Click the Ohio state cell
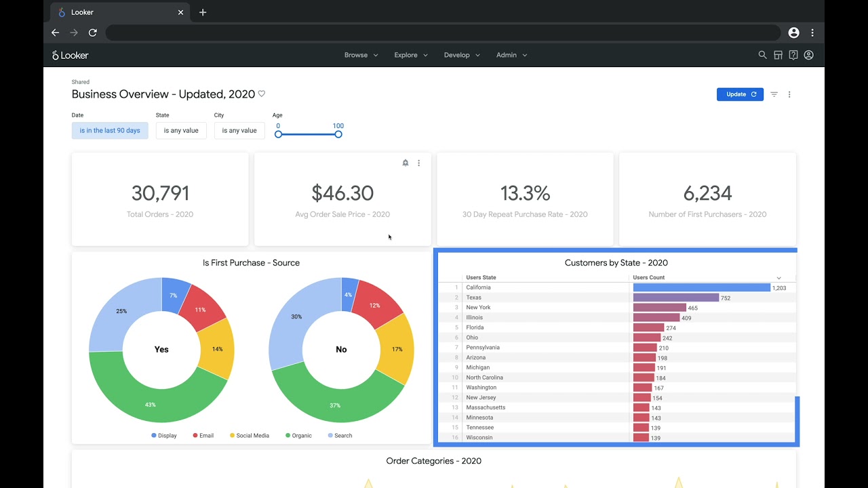The width and height of the screenshot is (868, 488). [472, 338]
